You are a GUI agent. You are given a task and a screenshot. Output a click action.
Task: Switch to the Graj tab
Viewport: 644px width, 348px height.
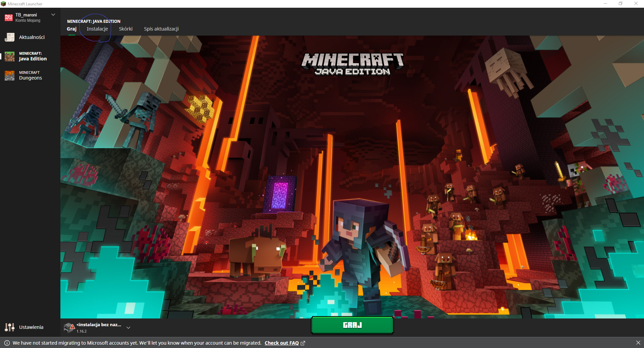(71, 29)
